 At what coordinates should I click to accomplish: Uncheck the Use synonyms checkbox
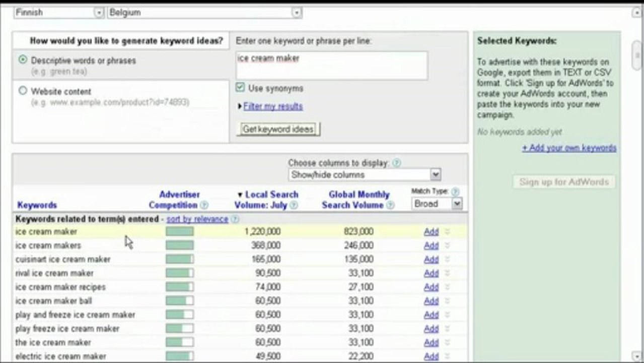[240, 88]
